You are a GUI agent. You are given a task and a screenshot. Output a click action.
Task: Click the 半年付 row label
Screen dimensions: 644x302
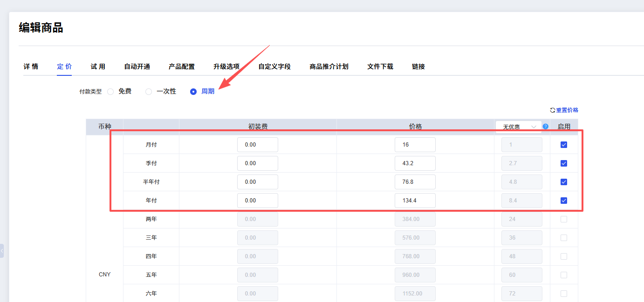click(x=151, y=182)
